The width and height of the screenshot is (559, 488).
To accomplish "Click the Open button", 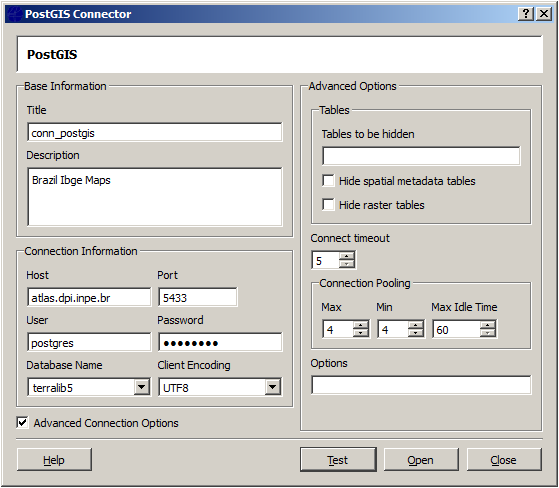I will coord(421,460).
